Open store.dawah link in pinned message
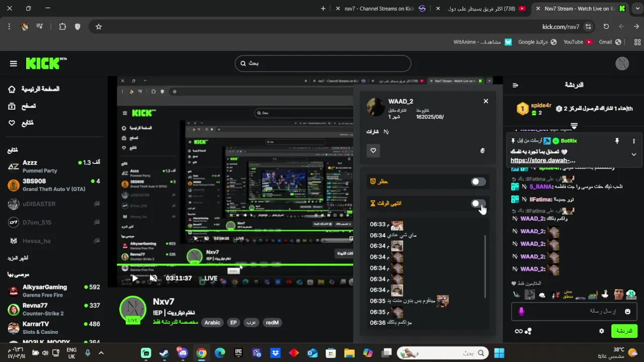 click(543, 160)
